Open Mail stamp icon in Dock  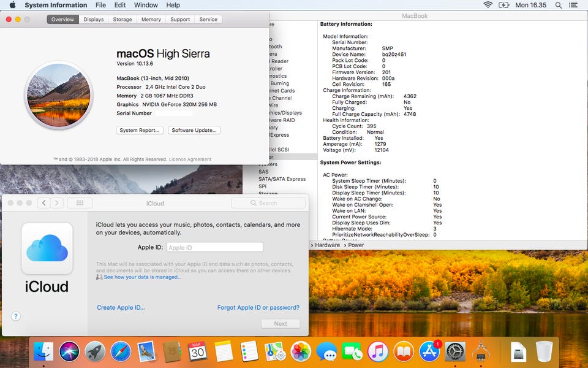[146, 352]
